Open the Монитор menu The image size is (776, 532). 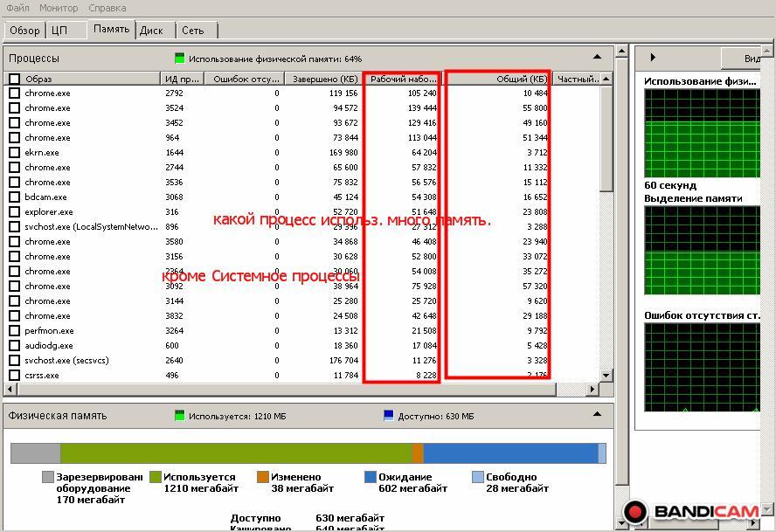pyautogui.click(x=59, y=8)
